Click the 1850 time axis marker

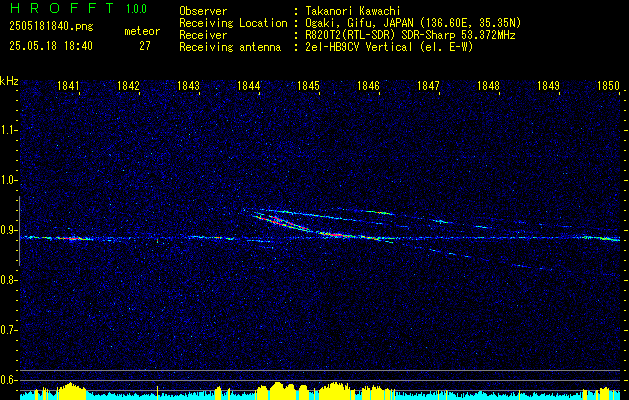point(609,85)
